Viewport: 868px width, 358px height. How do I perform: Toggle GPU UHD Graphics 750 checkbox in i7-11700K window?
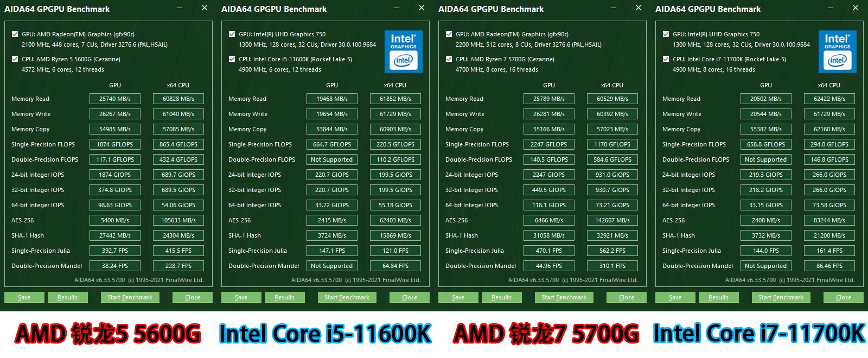click(666, 34)
